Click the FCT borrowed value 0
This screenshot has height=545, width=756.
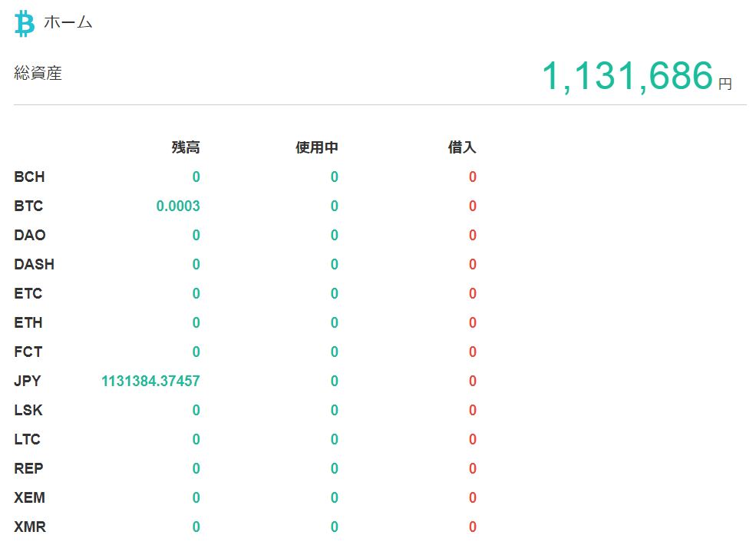point(473,352)
